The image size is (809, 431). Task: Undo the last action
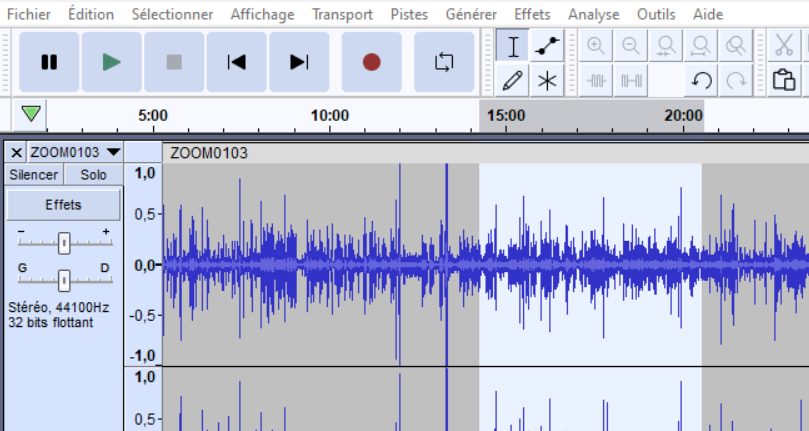(701, 81)
